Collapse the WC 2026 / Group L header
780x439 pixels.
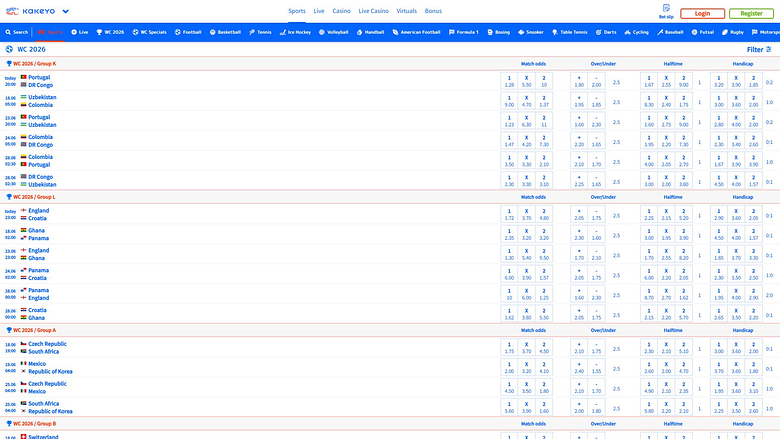(x=30, y=197)
